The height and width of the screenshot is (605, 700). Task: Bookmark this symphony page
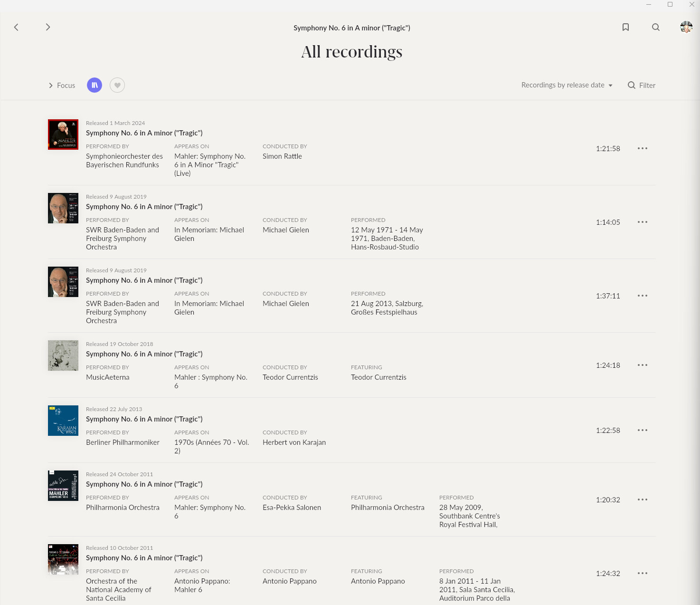pyautogui.click(x=625, y=27)
